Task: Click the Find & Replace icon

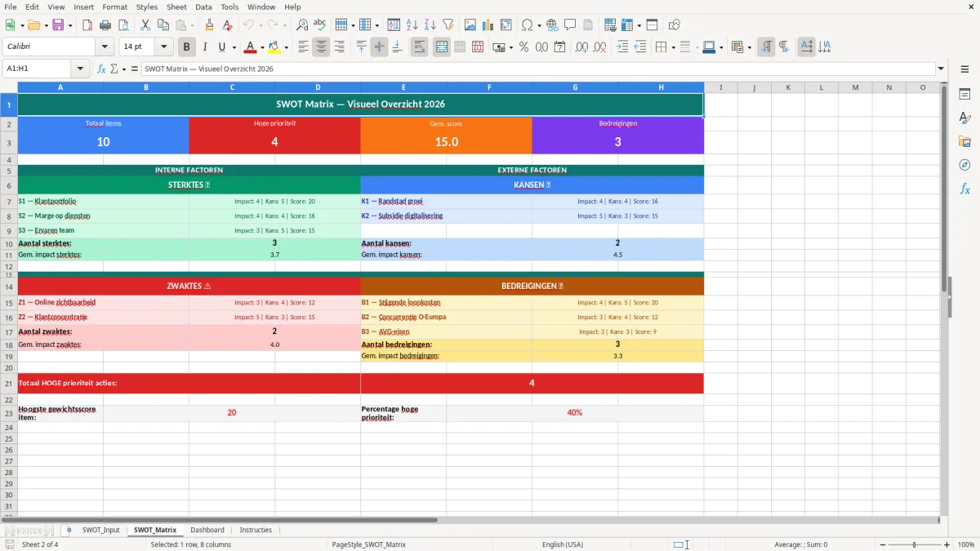Action: 302,25
